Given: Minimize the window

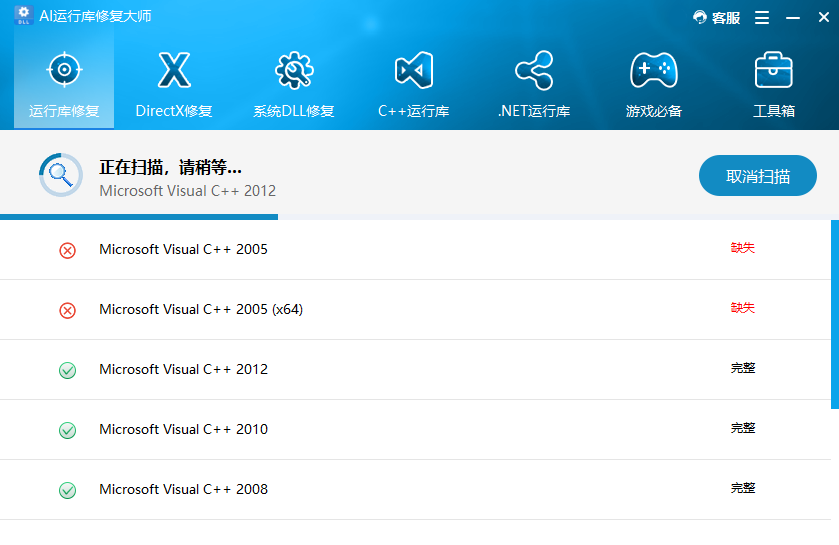Looking at the screenshot, I should 793,18.
